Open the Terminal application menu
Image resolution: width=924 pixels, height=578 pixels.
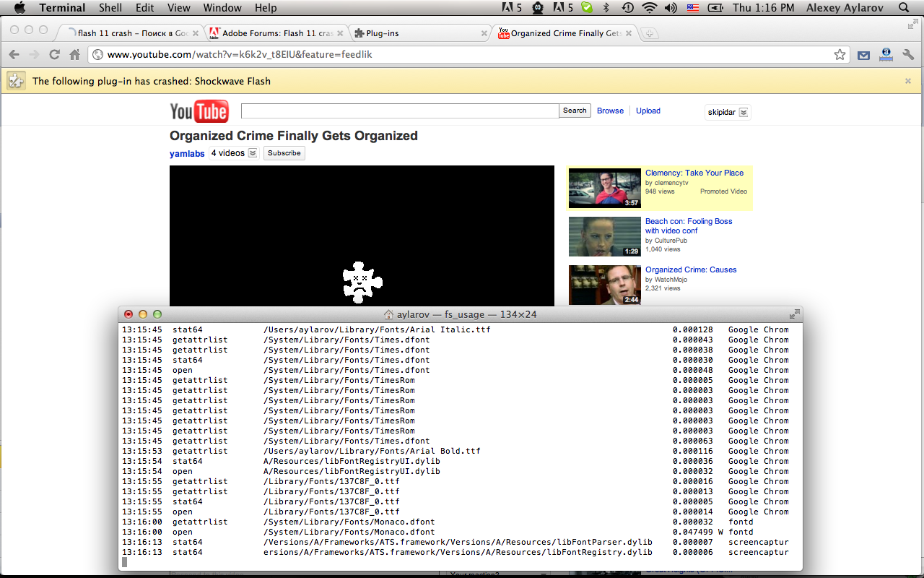pos(62,8)
